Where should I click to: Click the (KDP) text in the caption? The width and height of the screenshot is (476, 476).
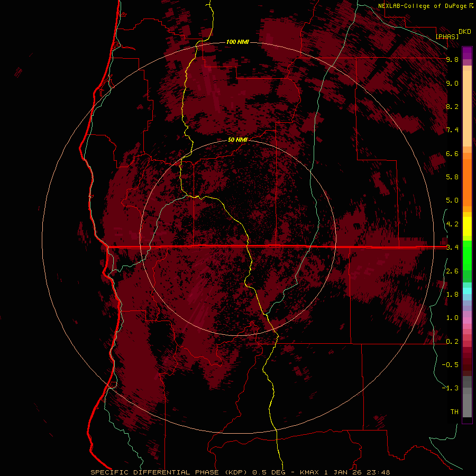click(x=236, y=472)
